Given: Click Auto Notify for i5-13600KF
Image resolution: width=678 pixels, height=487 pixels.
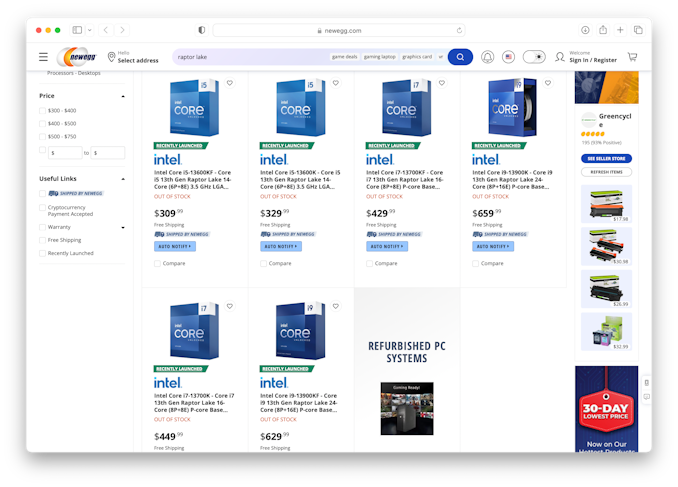Looking at the screenshot, I should [x=175, y=247].
